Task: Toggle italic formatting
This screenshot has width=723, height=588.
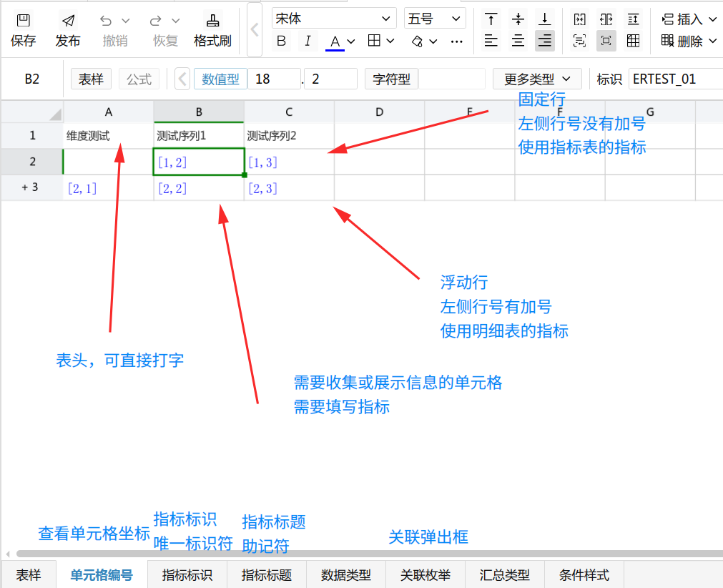Action: tap(308, 41)
